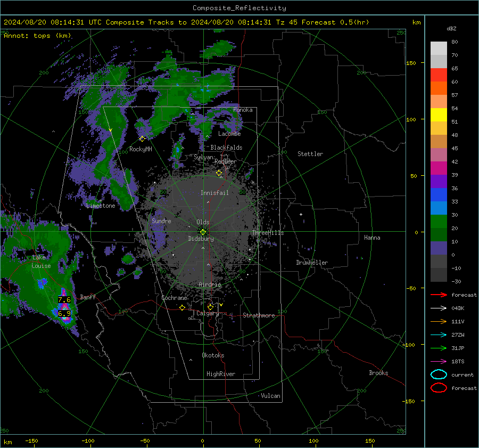Click the Lacombe town label
The image size is (479, 448).
point(229,134)
